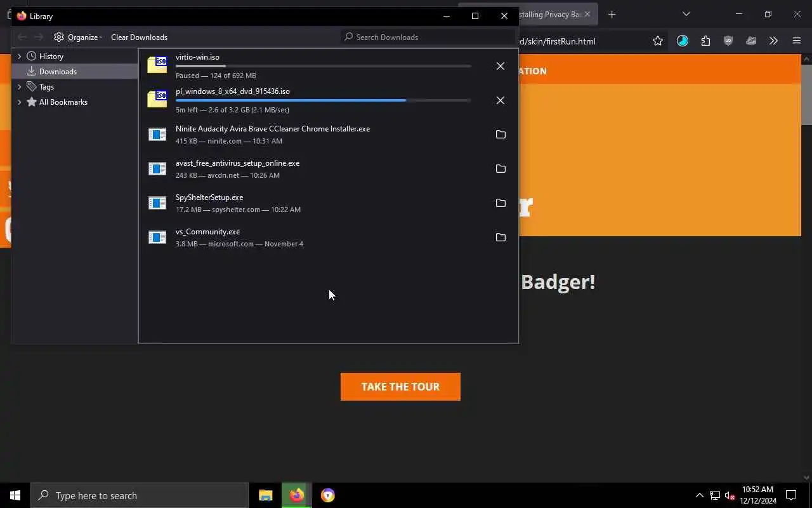Click the virtio-win.iso progress bar
Viewport: 812px width, 508px height.
click(324, 66)
